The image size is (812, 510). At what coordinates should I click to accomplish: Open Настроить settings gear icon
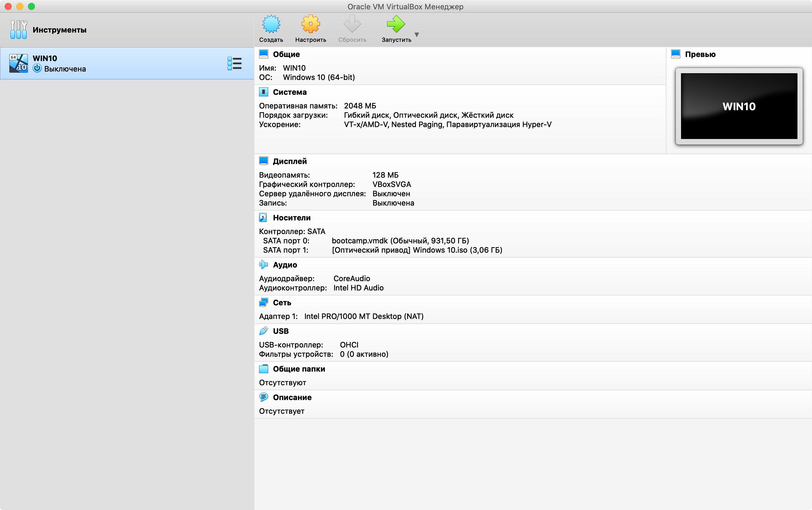point(310,24)
